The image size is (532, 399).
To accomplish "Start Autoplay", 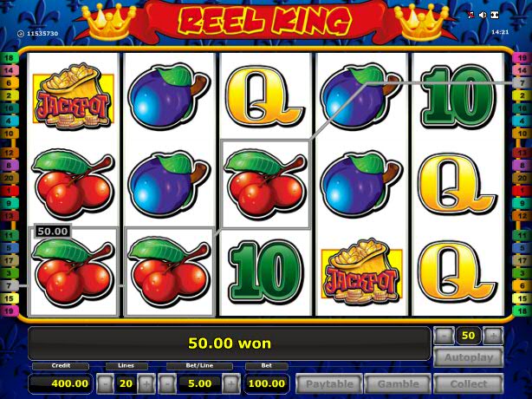I will coord(469,357).
